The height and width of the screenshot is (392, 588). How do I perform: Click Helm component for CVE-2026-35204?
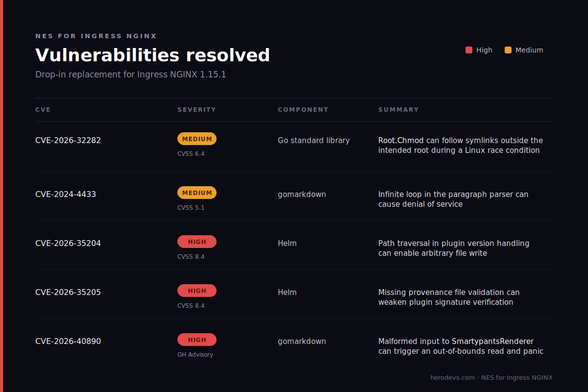(287, 244)
